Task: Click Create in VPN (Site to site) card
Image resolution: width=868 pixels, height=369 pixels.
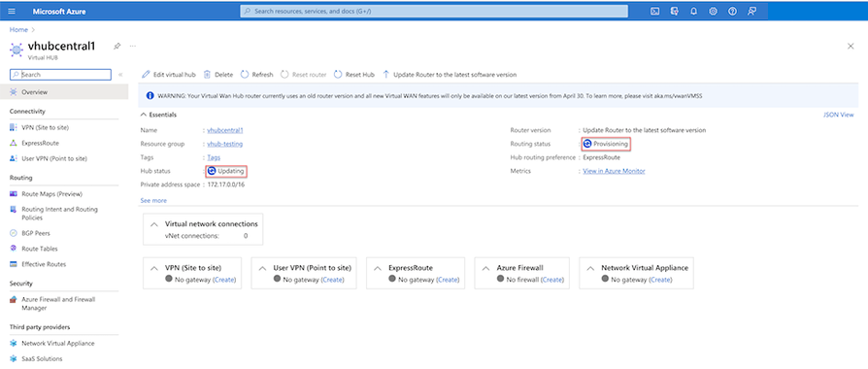Action: click(x=224, y=280)
